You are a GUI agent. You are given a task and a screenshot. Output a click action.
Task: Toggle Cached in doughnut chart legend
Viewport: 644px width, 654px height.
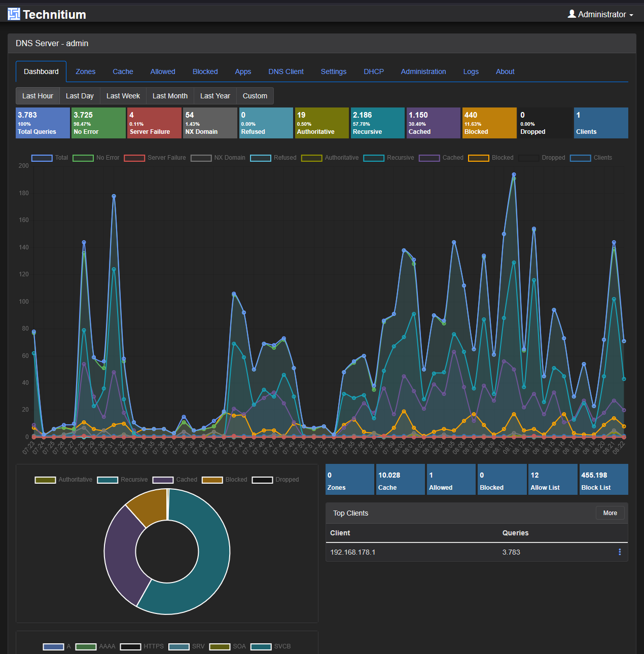175,480
